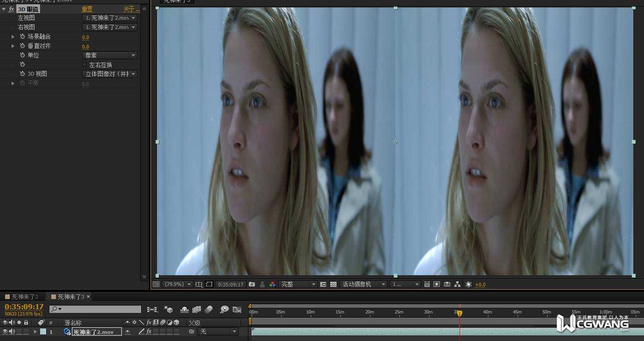Open the 单位 dropdown set to 像素
Screen dimensions: 644x341
pos(110,55)
